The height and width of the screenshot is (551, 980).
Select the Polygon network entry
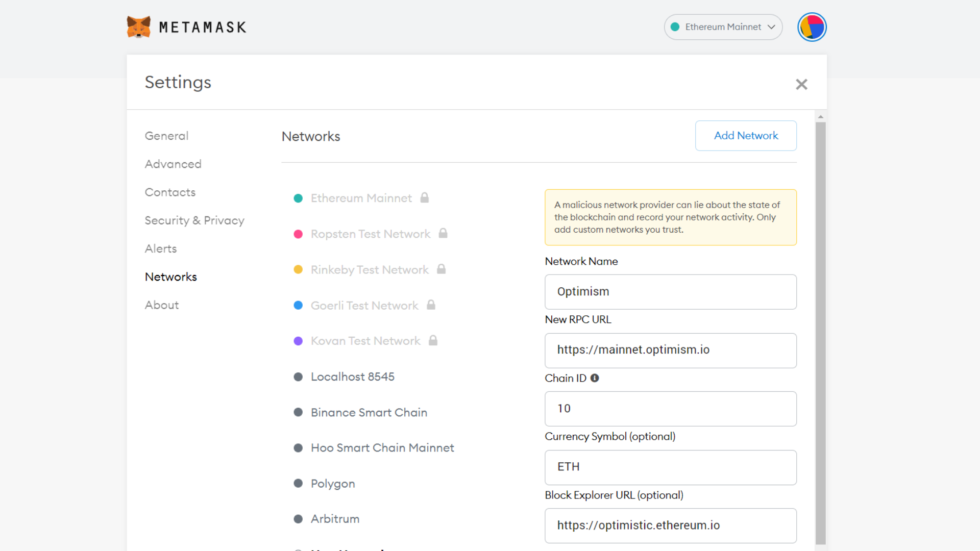tap(332, 483)
